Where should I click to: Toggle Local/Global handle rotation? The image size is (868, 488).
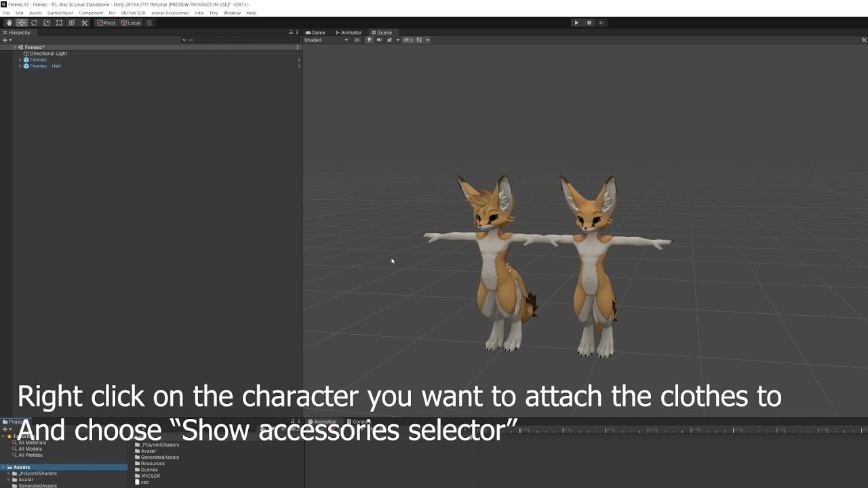tap(131, 22)
